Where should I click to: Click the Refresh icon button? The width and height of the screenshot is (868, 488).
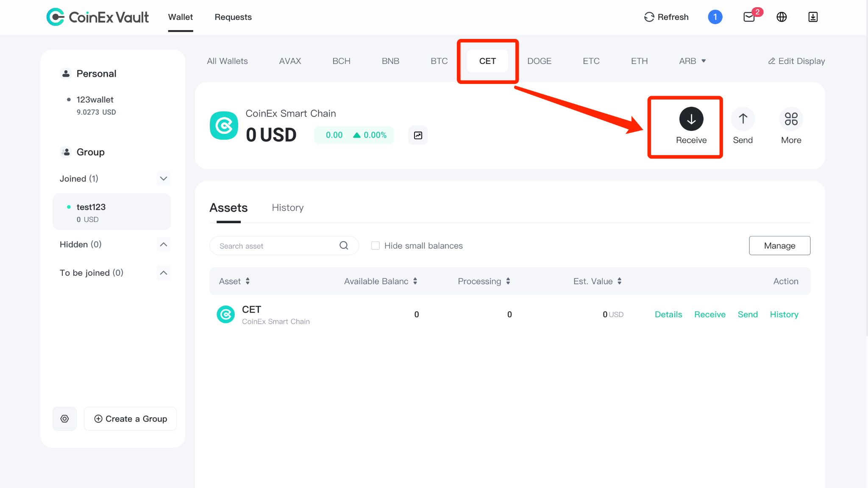(x=649, y=17)
